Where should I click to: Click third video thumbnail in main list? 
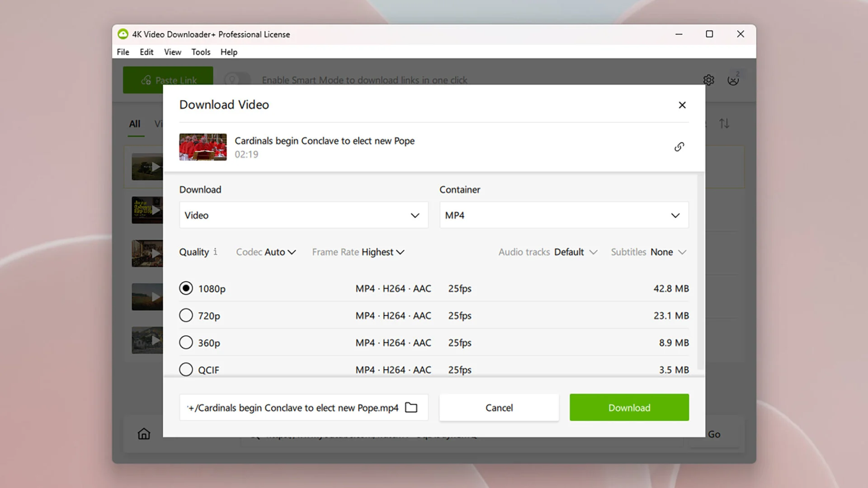pyautogui.click(x=147, y=253)
